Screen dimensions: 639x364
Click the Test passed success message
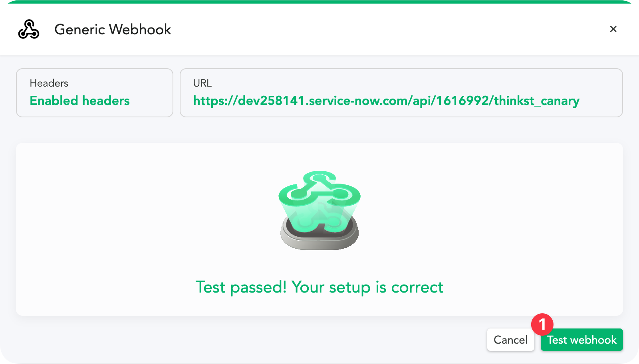[x=319, y=287]
